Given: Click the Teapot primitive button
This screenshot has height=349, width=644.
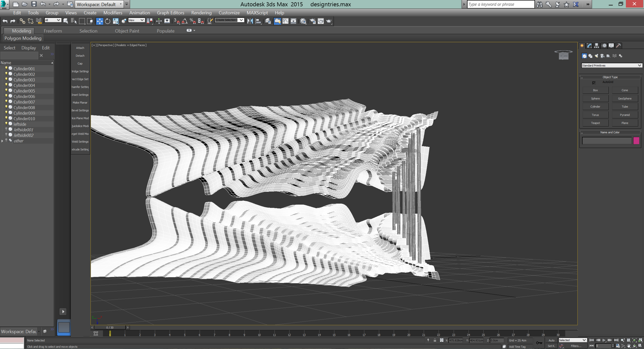Looking at the screenshot, I should [595, 123].
